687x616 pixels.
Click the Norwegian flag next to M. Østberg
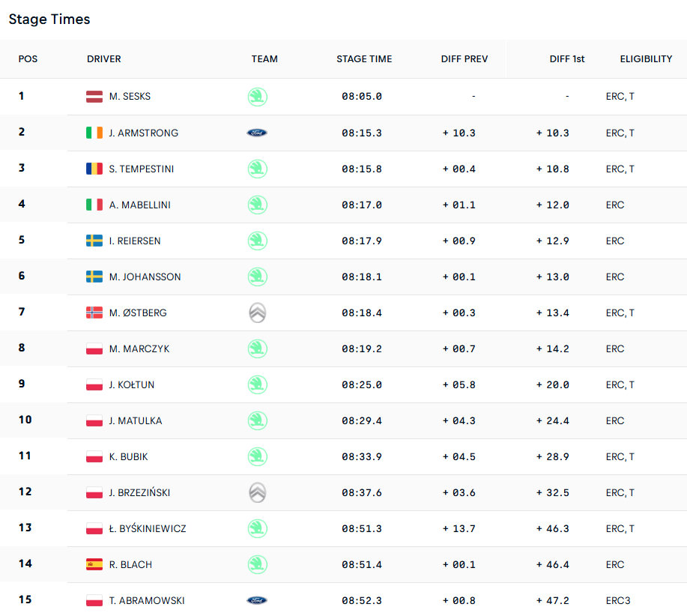pos(94,312)
